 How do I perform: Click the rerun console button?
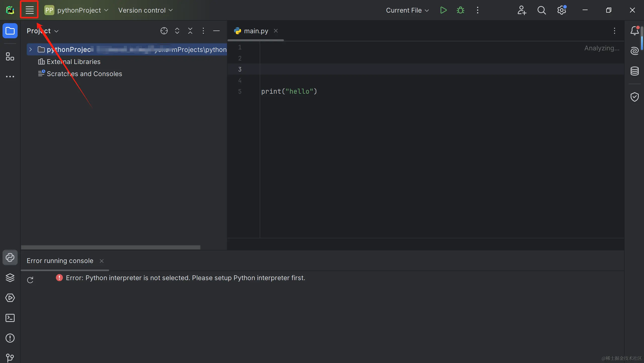pos(30,280)
